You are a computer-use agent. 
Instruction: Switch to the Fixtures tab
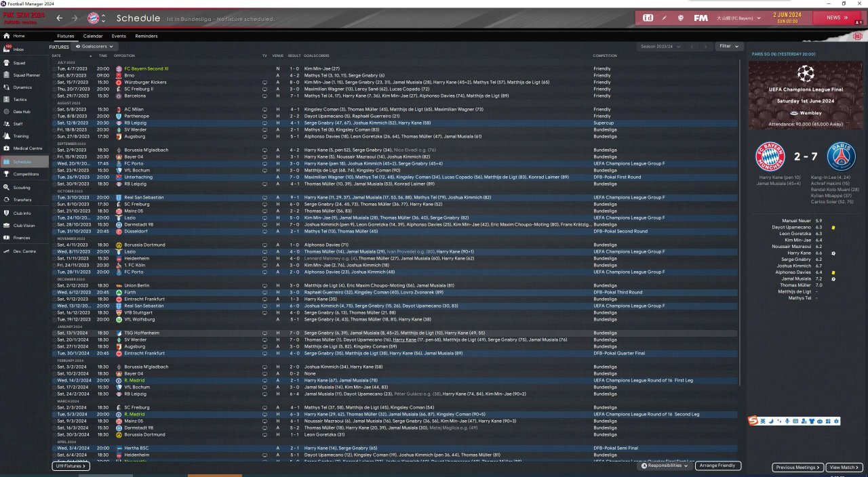[x=66, y=36]
